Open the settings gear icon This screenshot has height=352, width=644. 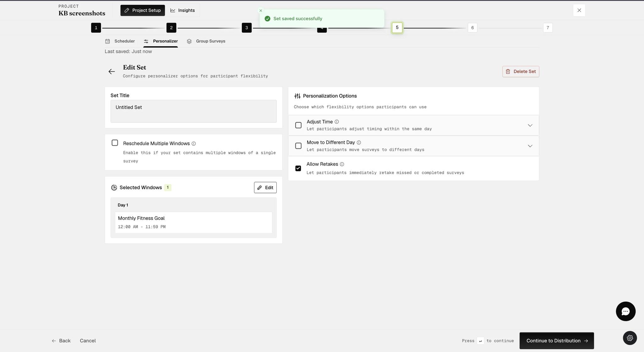click(630, 338)
